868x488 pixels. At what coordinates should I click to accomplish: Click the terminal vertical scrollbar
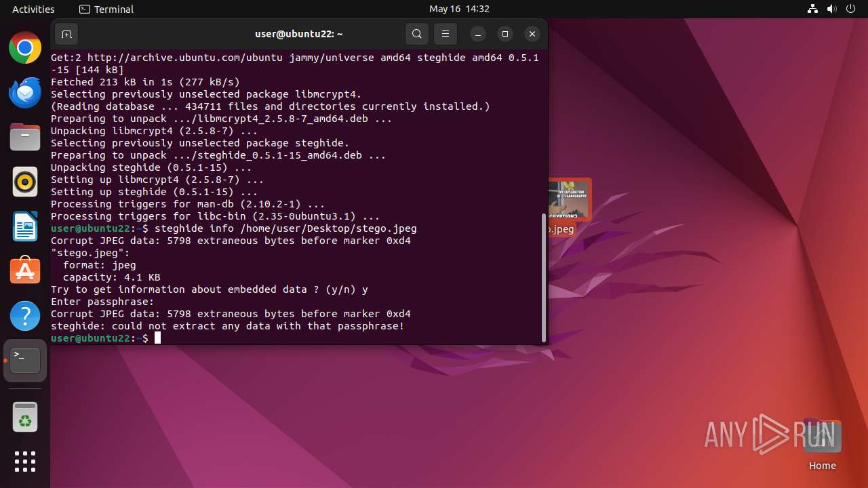pyautogui.click(x=543, y=278)
